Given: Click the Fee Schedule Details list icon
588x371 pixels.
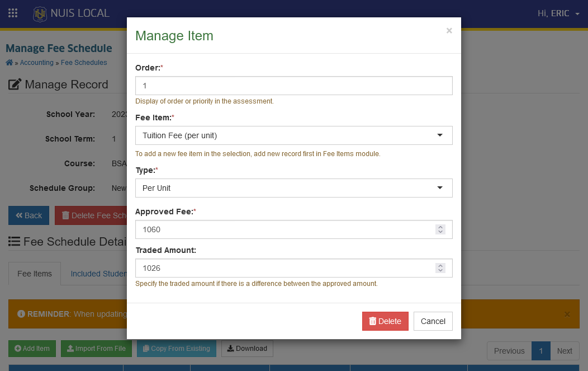Looking at the screenshot, I should pyautogui.click(x=14, y=241).
